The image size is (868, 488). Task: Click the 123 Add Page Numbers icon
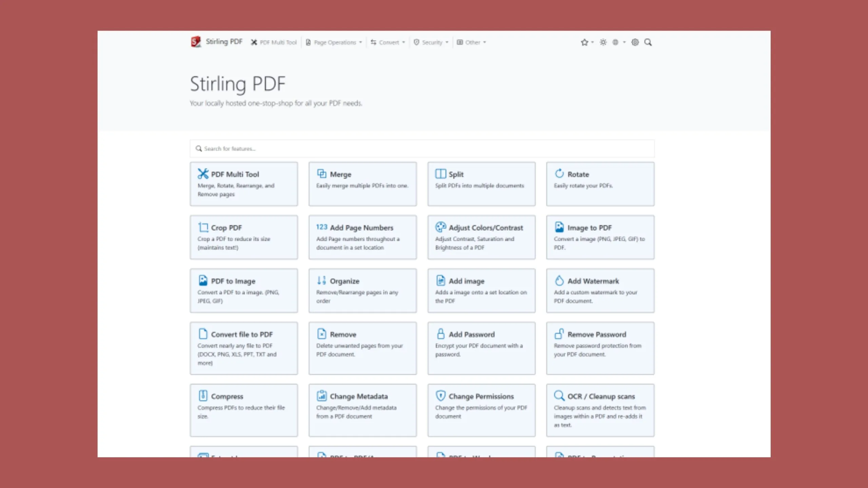[322, 227]
